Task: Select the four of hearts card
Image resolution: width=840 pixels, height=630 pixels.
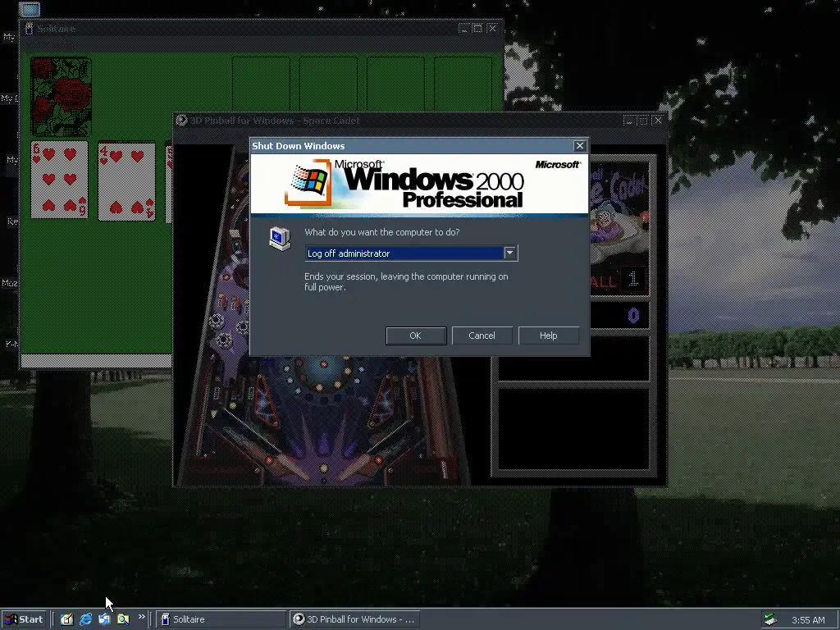Action: [126, 181]
